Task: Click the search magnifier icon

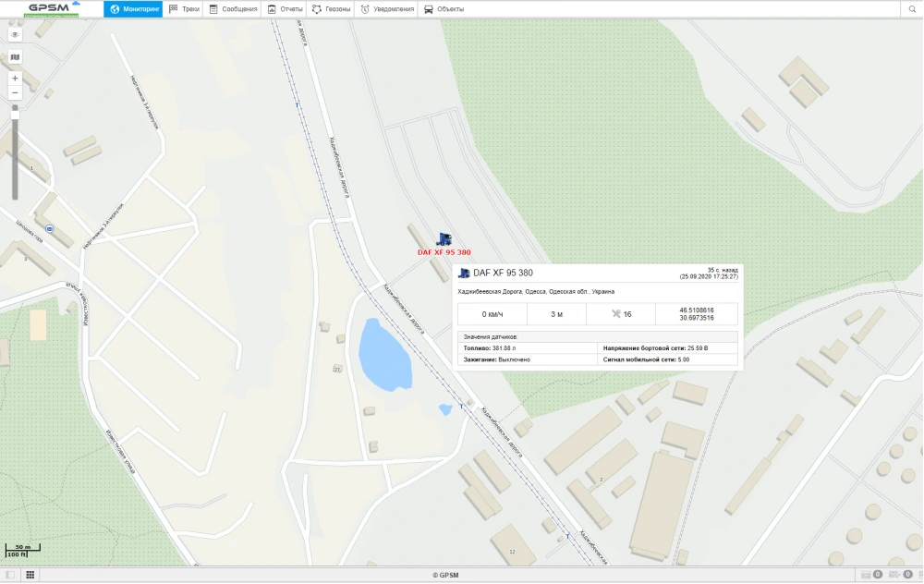Action: 911,9
